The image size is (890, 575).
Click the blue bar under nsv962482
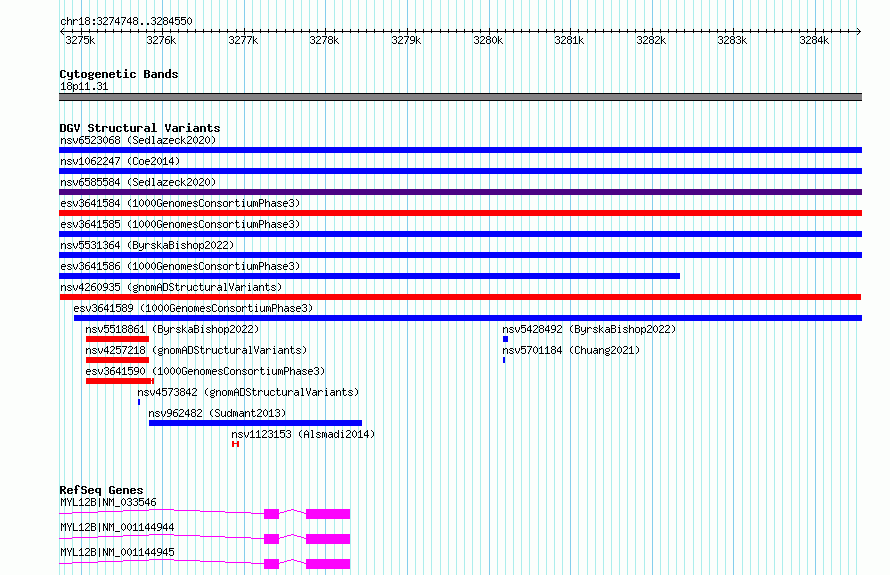tap(255, 423)
